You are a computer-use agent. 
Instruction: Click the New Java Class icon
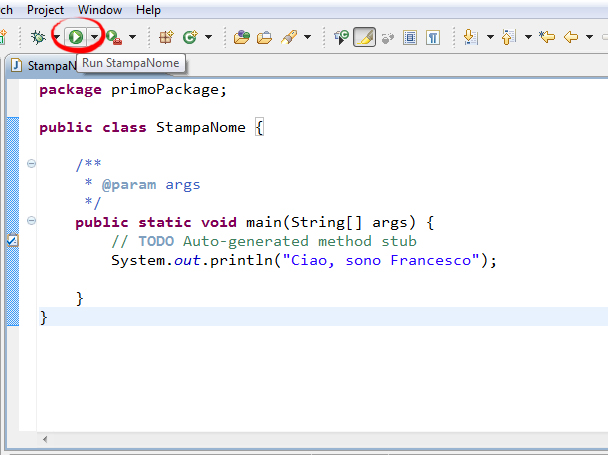coord(189,37)
